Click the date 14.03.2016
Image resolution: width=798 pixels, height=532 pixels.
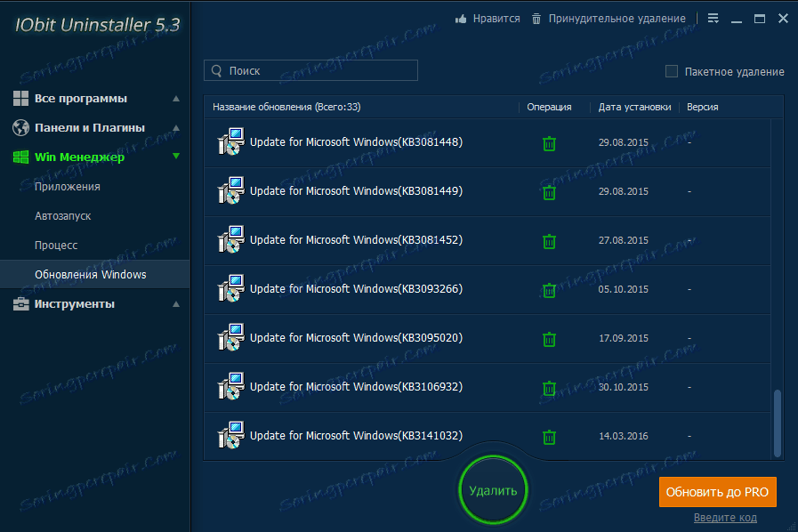pos(624,436)
